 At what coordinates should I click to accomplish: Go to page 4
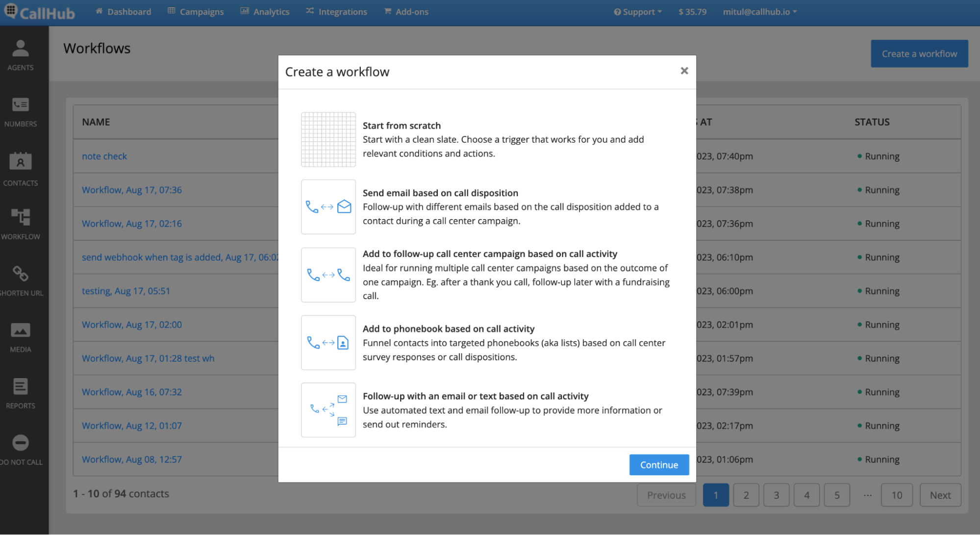[x=807, y=495]
